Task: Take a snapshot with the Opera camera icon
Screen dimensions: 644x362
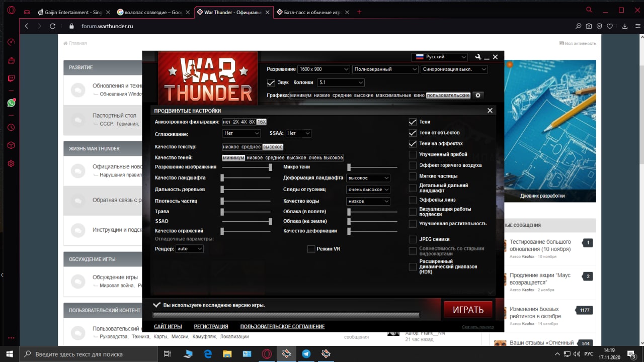Action: [589, 26]
